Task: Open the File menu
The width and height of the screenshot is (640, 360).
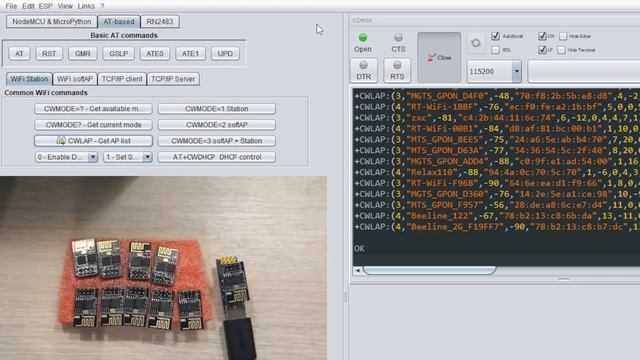Action: [11, 6]
